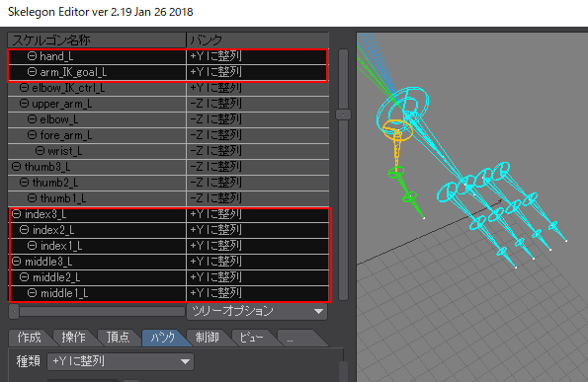Switch to the 頂点 tab
The image size is (588, 382).
click(118, 338)
